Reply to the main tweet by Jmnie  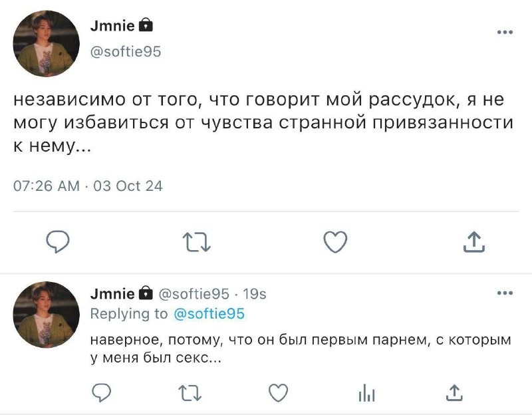(x=58, y=241)
